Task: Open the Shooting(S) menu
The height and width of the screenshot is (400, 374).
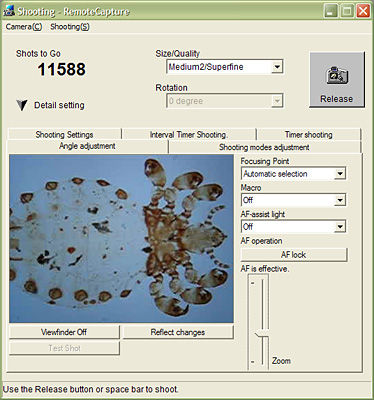Action: point(70,27)
